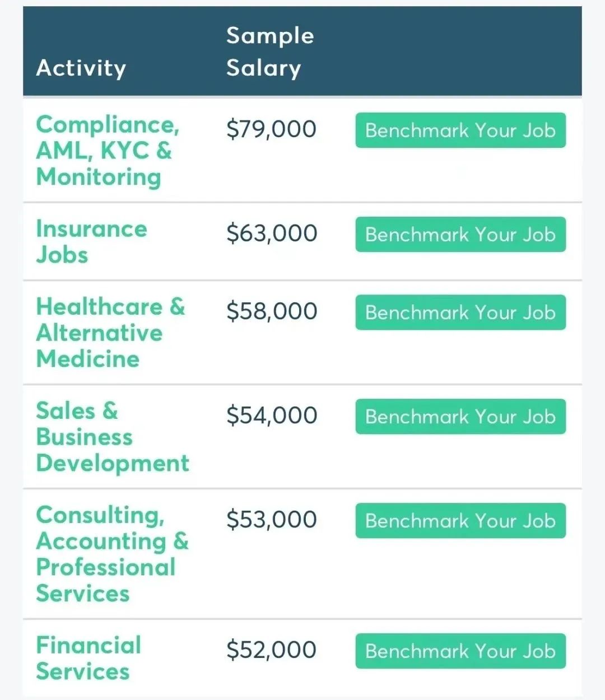Viewport: 605px width, 700px height.
Task: Open Consulting, Accounting & Professional Services link
Action: [x=112, y=553]
